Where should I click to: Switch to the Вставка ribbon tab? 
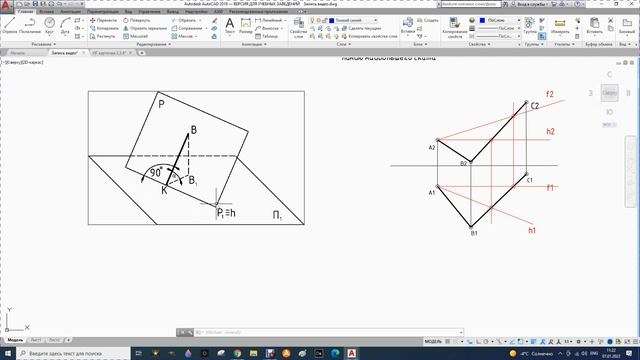[47, 11]
